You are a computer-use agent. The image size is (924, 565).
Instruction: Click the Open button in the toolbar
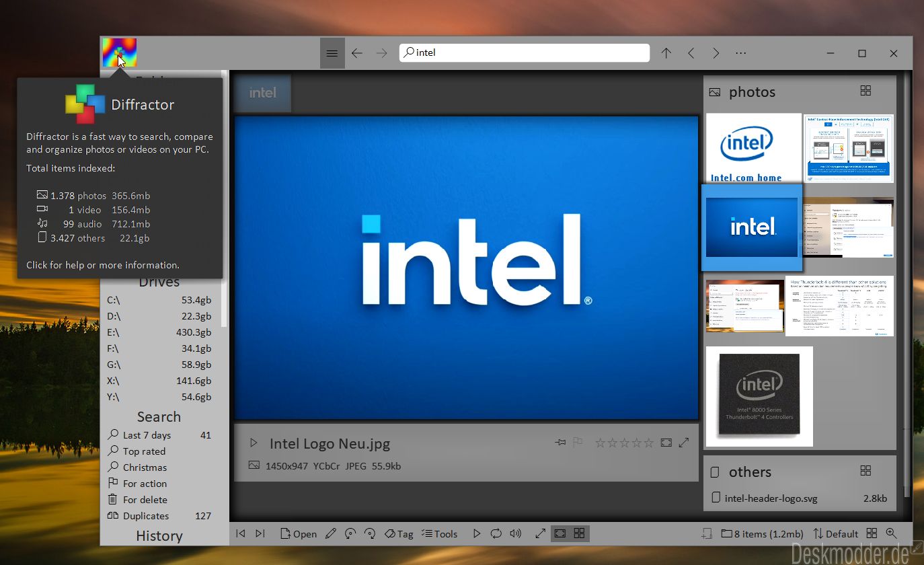tap(298, 533)
